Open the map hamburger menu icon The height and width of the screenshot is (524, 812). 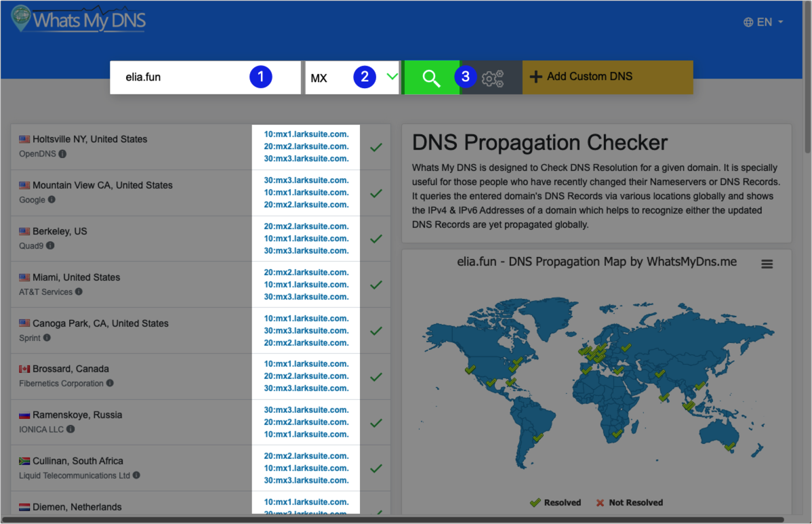pyautogui.click(x=767, y=264)
